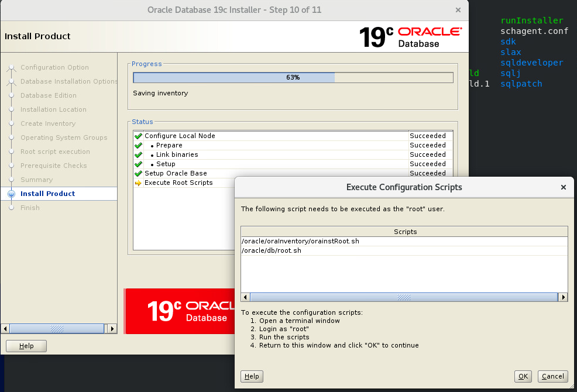Screen dimensions: 577x392
Task: Close the Oracle Database 19c Installer window
Action: 458,10
